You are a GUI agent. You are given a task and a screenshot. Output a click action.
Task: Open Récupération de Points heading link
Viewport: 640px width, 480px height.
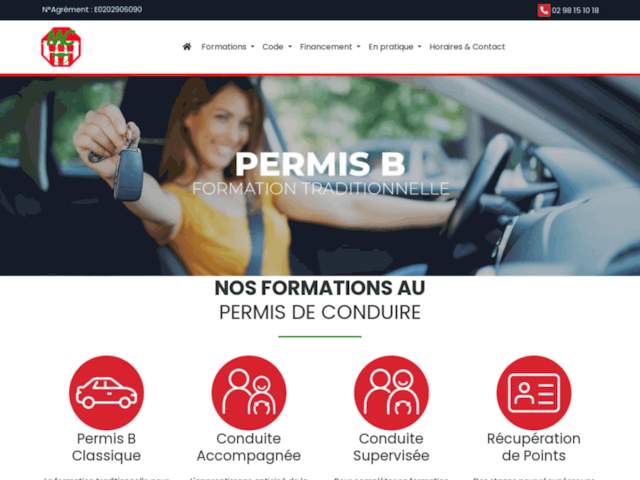[x=534, y=447]
